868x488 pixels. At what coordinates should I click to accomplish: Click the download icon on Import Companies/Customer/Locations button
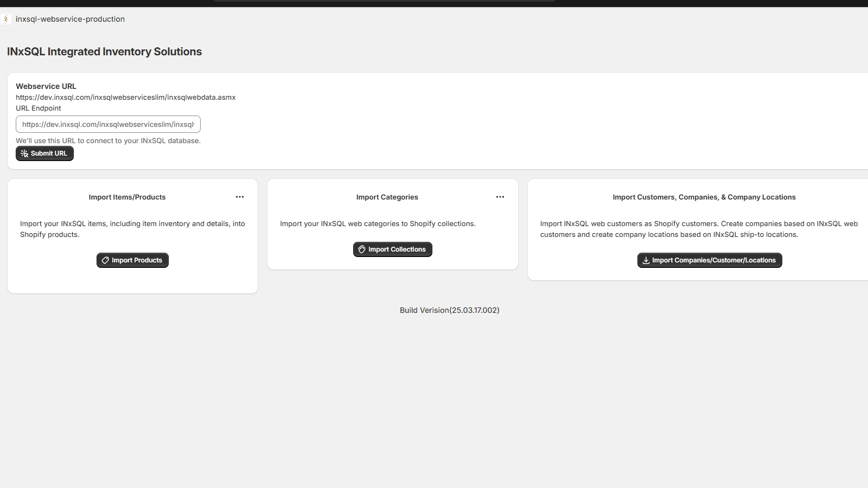tap(646, 260)
